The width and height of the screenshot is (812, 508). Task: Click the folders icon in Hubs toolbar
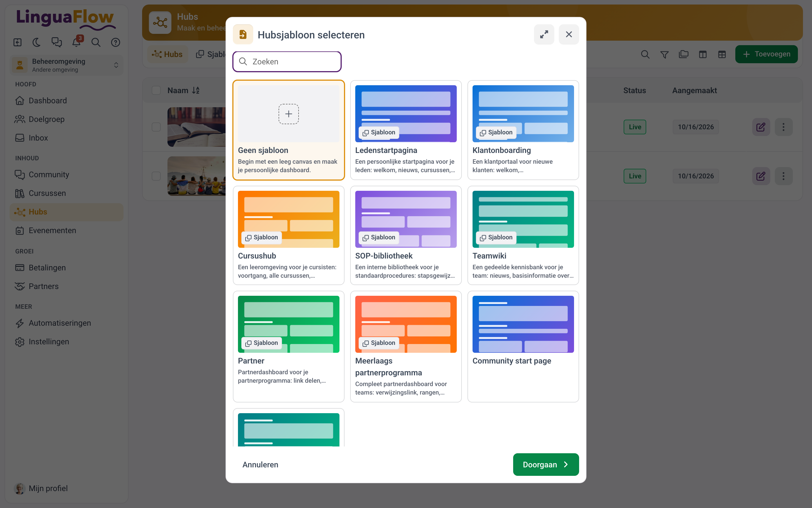coord(683,54)
